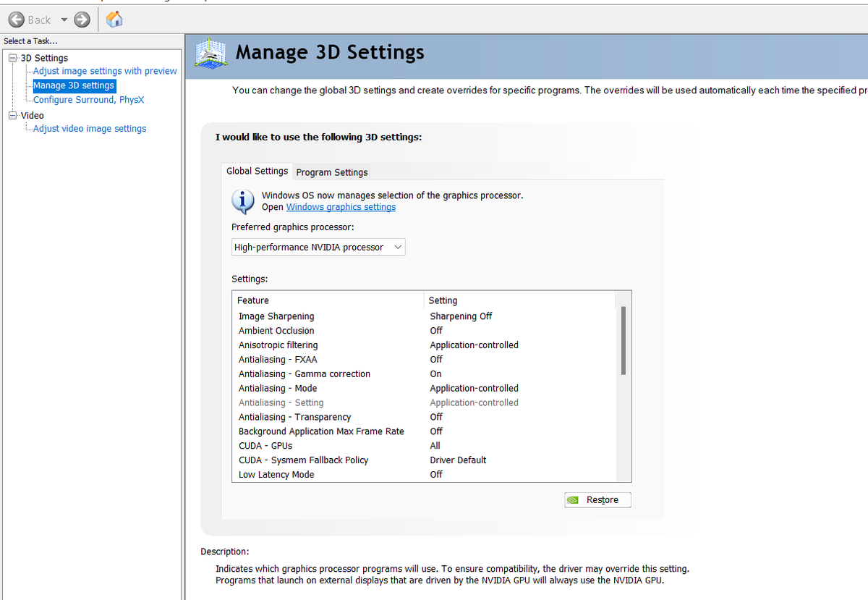Click the Feature column header
The width and height of the screenshot is (868, 600).
[328, 300]
